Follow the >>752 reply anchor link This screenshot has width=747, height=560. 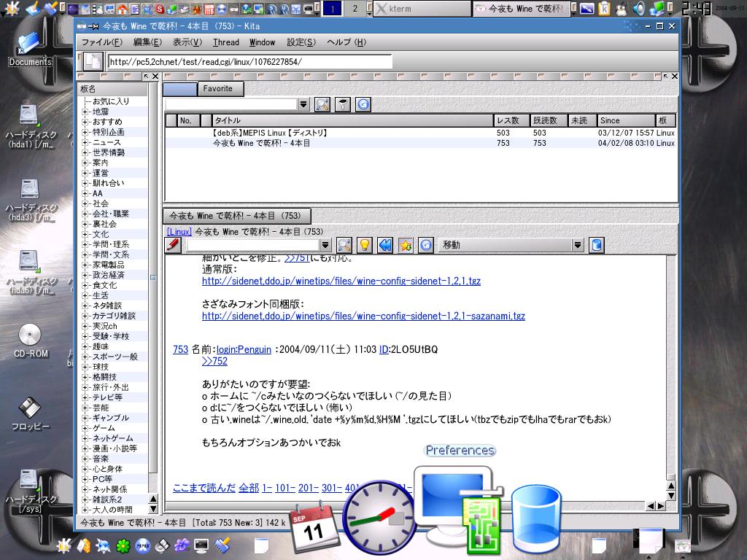pos(215,361)
